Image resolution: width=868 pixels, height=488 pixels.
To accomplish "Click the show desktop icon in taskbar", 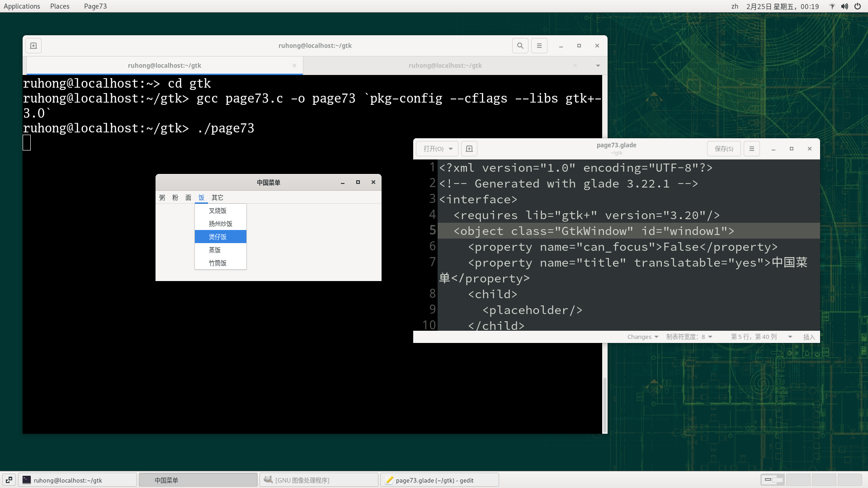I will [9, 480].
